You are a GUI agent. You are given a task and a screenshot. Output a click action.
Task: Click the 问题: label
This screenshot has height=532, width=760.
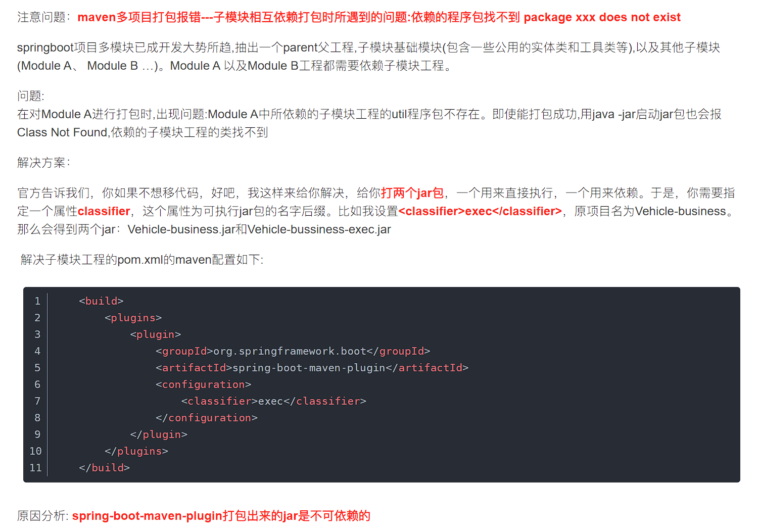[x=31, y=96]
